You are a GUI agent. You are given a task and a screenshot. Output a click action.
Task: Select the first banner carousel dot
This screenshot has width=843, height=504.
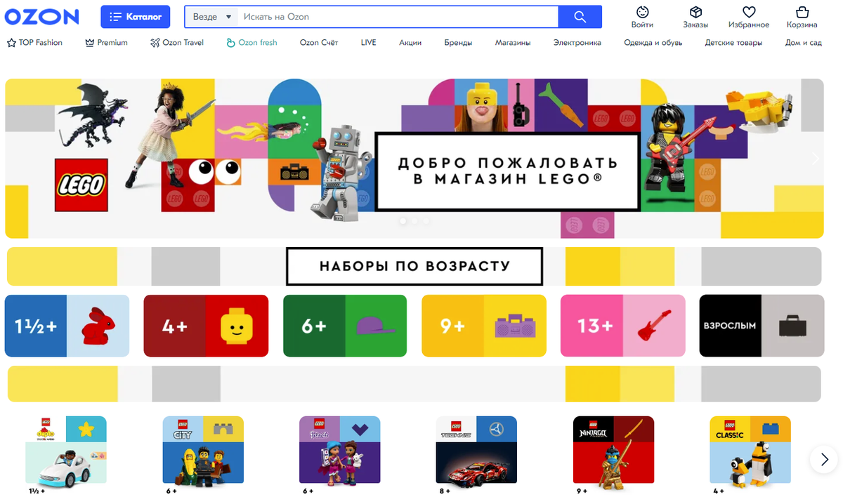point(403,221)
